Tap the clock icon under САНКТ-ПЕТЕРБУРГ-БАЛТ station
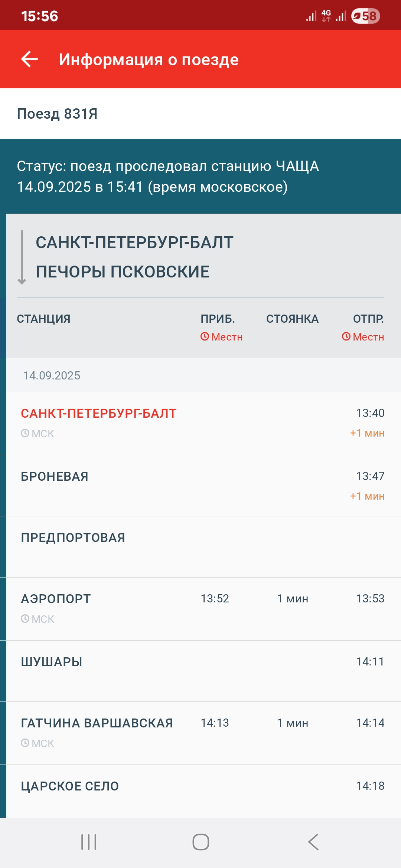Viewport: 401px width, 868px height. 25,433
